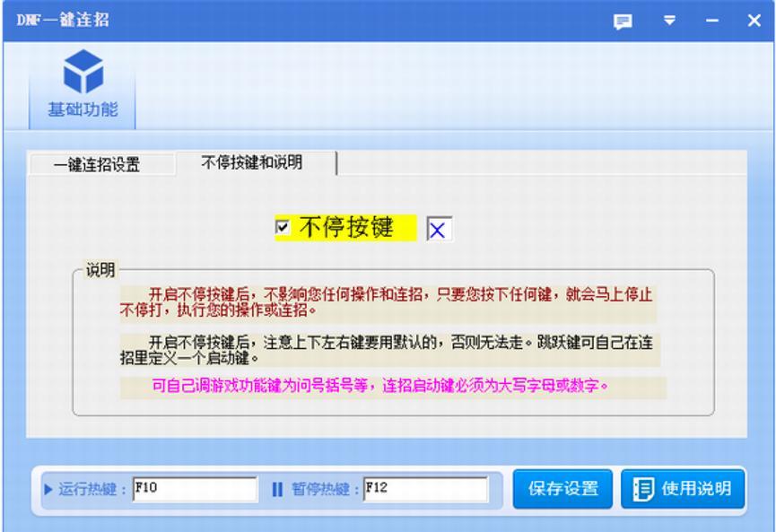This screenshot has height=532, width=776.
Task: Click the magenta text 可自己调游戏功能键
Action: [379, 386]
